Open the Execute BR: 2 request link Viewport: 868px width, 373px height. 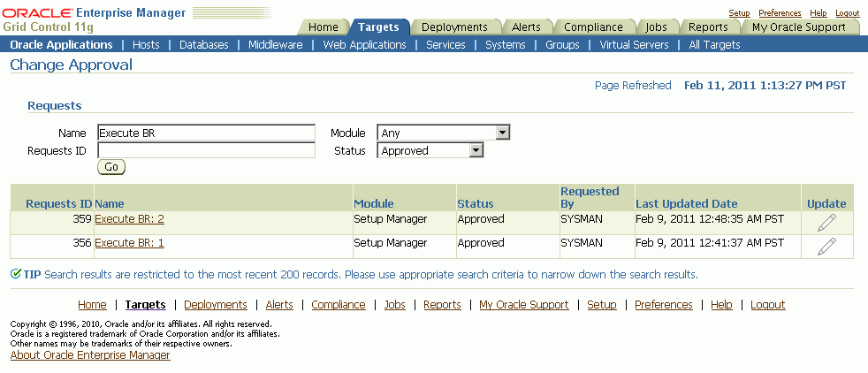[x=130, y=219]
